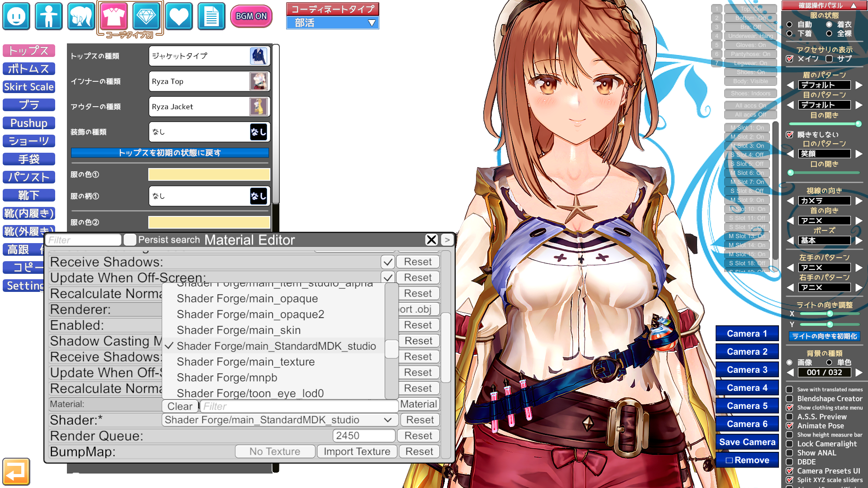868x488 pixels.
Task: Enable the Lock Cameralight checkbox
Action: [789, 444]
